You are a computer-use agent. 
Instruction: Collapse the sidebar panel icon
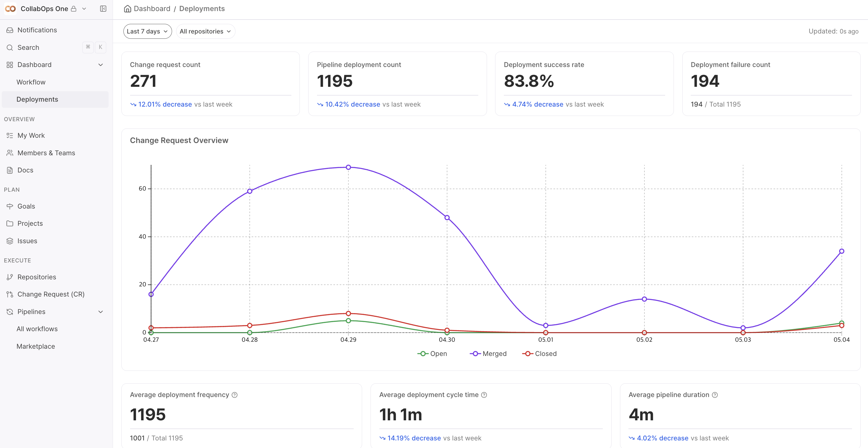pos(103,9)
